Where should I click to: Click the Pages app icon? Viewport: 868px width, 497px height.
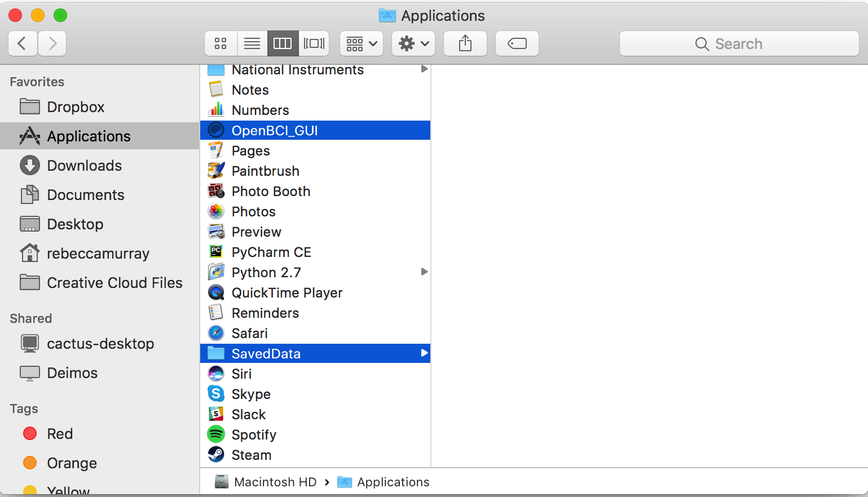click(x=216, y=150)
